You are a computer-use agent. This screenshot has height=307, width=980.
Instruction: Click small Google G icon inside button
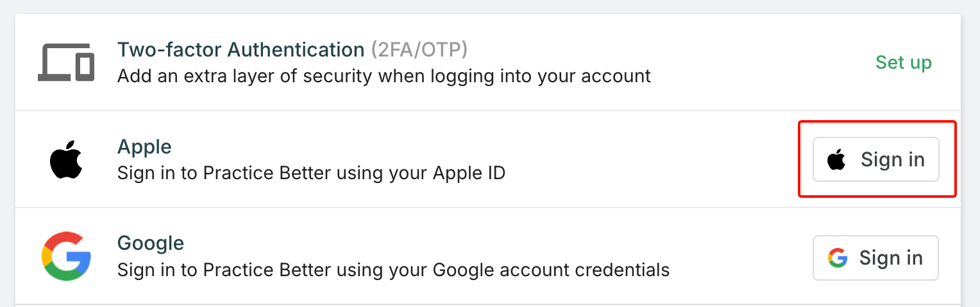click(837, 258)
